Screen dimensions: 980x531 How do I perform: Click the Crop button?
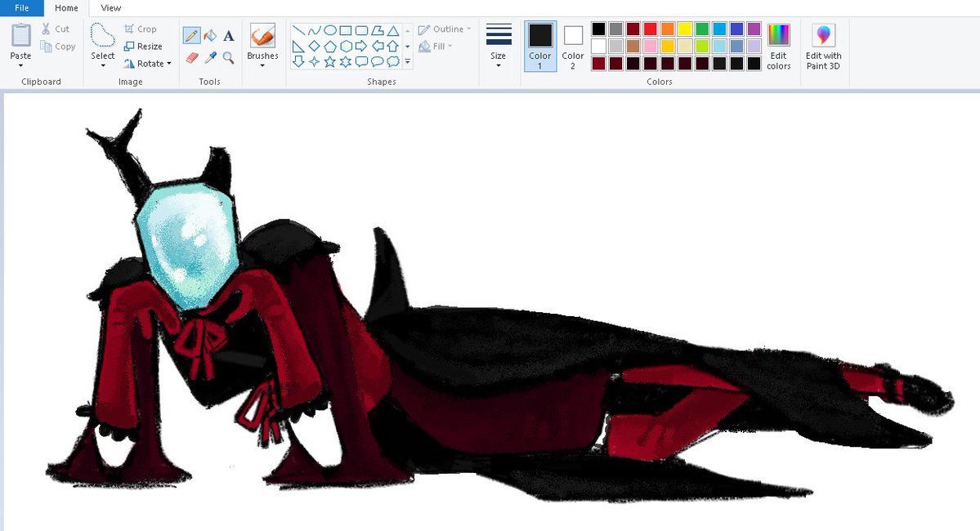(x=141, y=29)
